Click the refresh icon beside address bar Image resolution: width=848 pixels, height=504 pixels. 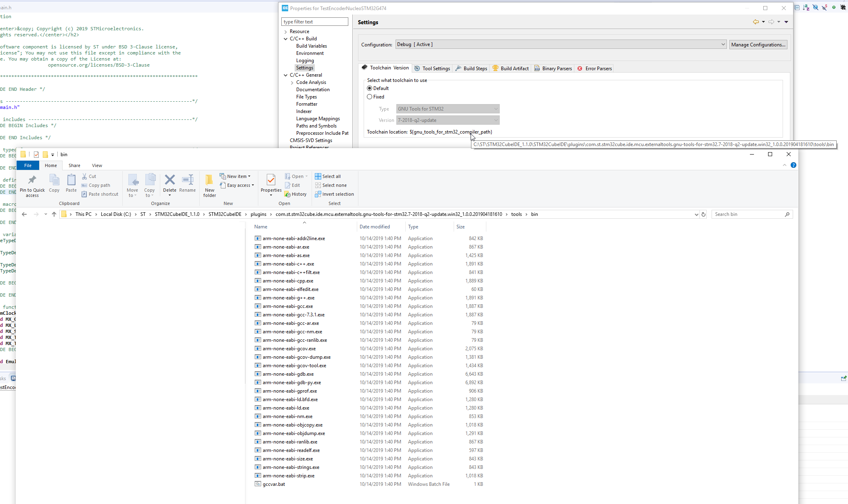click(x=704, y=214)
